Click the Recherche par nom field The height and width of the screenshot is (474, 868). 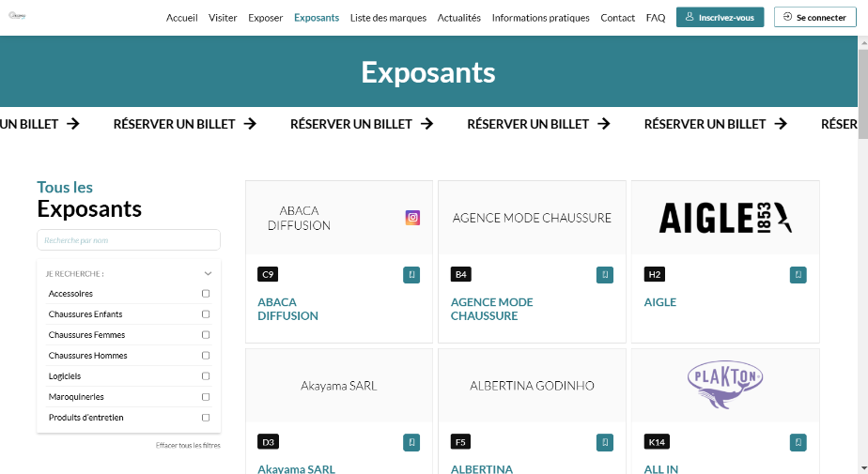point(129,240)
